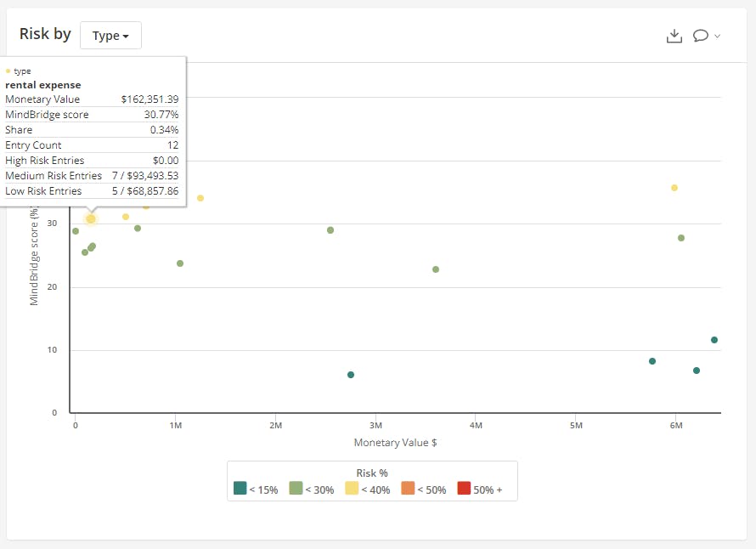Select the dark teal point near 2.75M
Image resolution: width=756 pixels, height=549 pixels.
click(x=351, y=375)
